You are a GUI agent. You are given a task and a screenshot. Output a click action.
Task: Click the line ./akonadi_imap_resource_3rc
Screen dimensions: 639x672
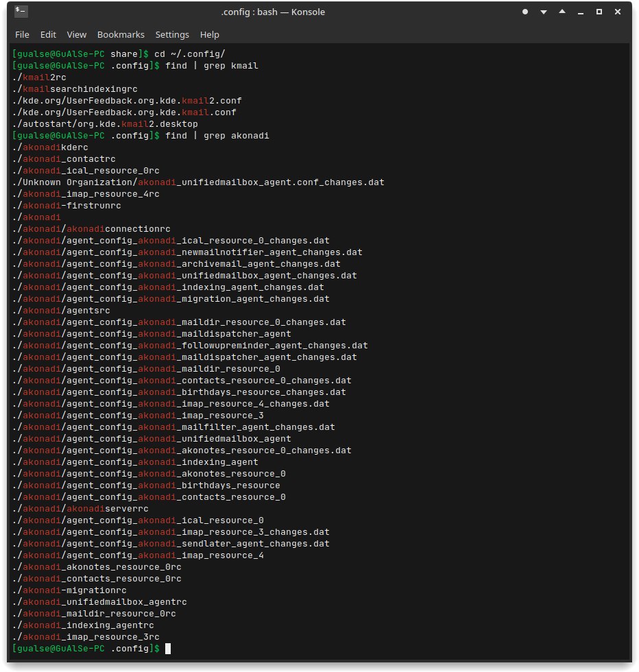click(86, 637)
